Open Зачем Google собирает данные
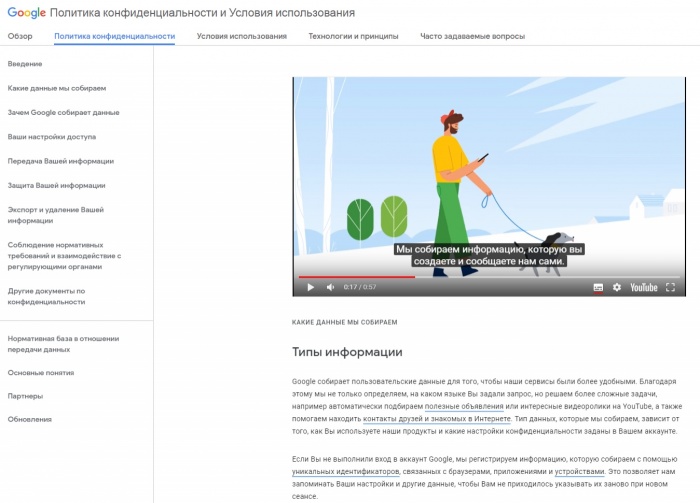 63,112
